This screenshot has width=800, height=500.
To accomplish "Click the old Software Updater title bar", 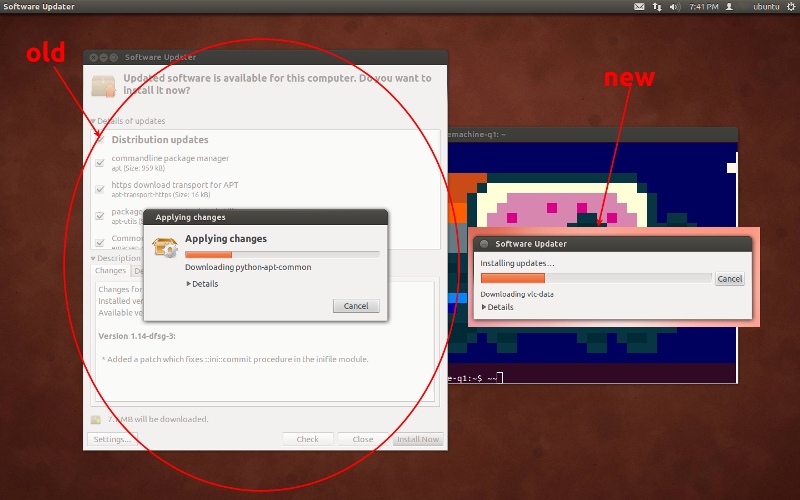I will click(265, 57).
